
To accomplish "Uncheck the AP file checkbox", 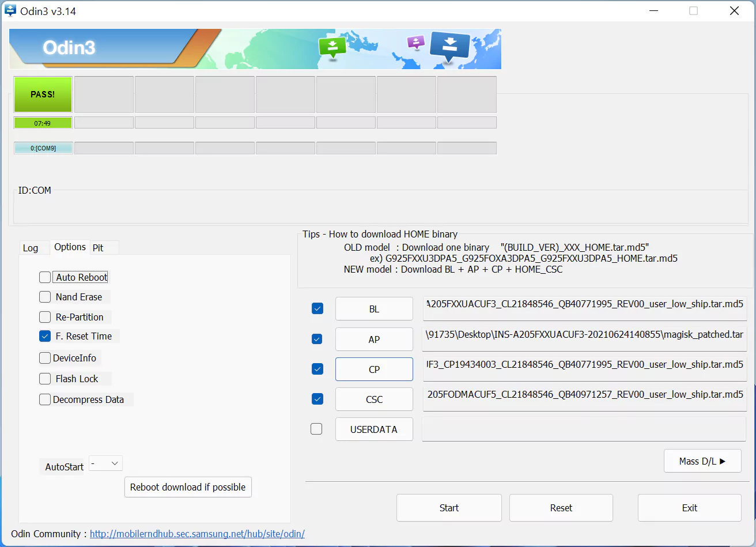I will pos(317,339).
